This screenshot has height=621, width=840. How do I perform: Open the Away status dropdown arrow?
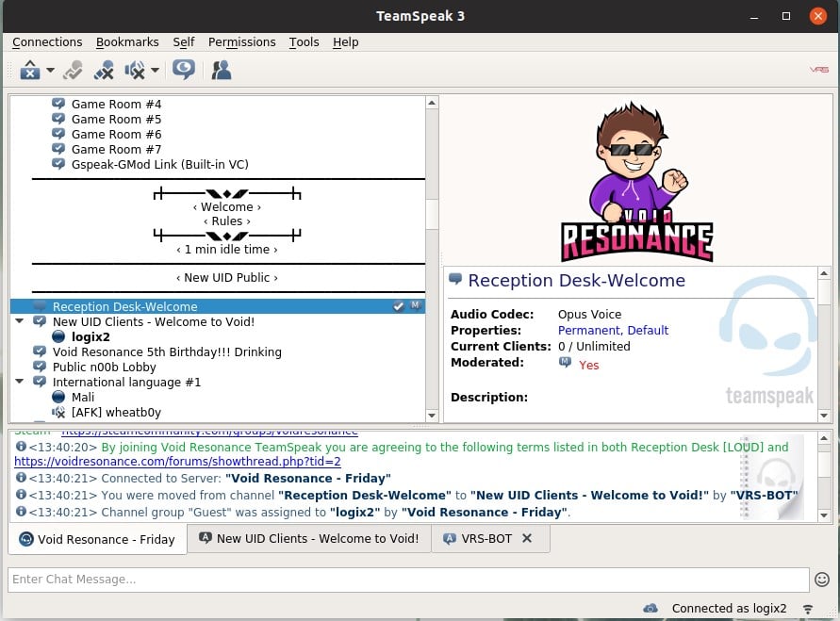50,71
